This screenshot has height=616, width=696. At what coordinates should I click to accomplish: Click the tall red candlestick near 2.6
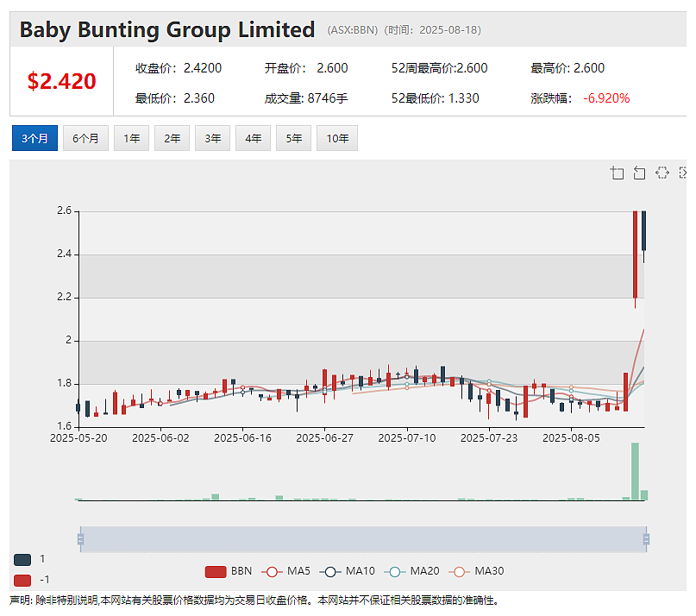[635, 255]
